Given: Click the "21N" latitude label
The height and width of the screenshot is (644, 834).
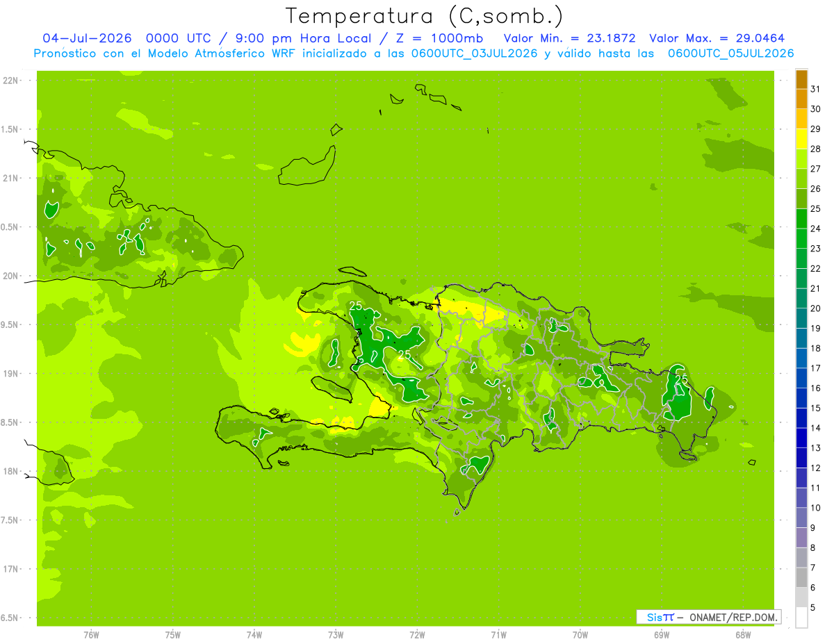Looking at the screenshot, I should (x=11, y=178).
